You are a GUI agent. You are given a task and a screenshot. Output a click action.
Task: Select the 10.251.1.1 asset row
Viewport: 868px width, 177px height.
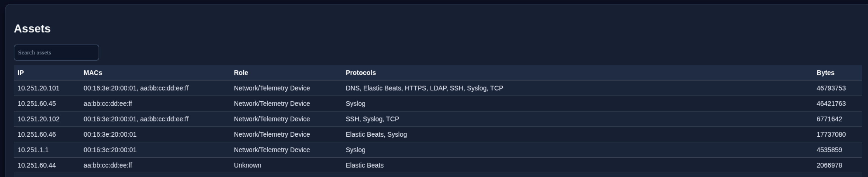point(438,150)
